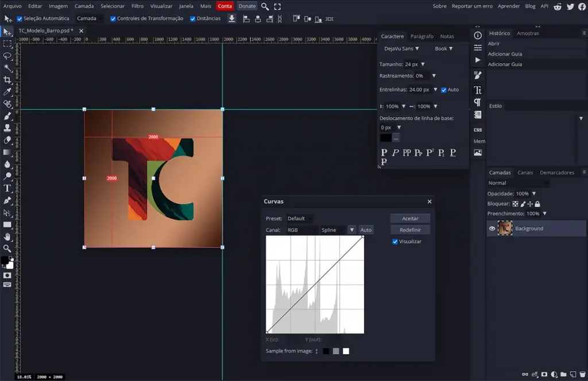Select the Move tool
The width and height of the screenshot is (588, 381).
7,32
